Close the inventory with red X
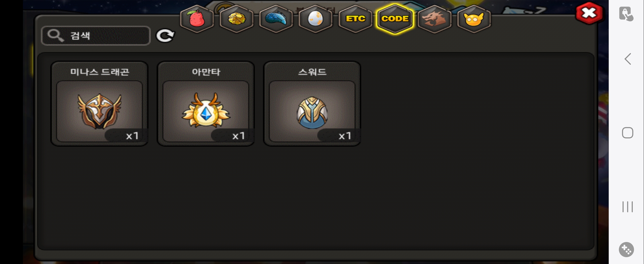 pyautogui.click(x=589, y=13)
